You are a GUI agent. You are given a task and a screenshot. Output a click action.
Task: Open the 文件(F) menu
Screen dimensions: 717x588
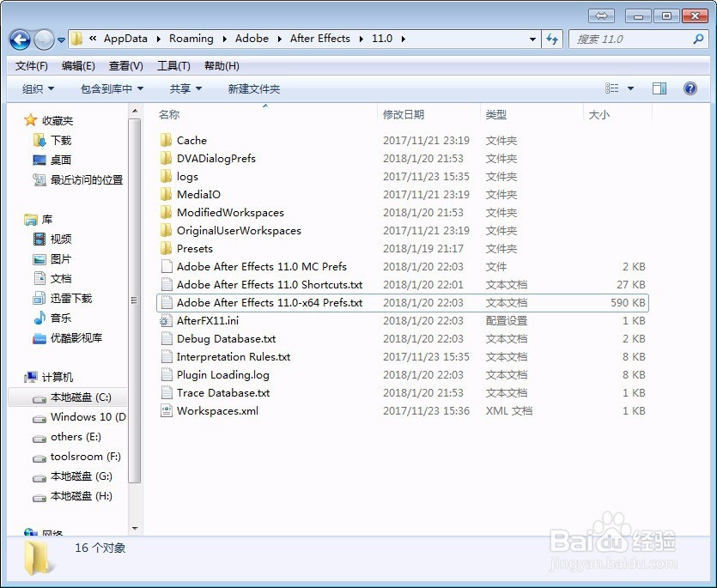pos(31,66)
